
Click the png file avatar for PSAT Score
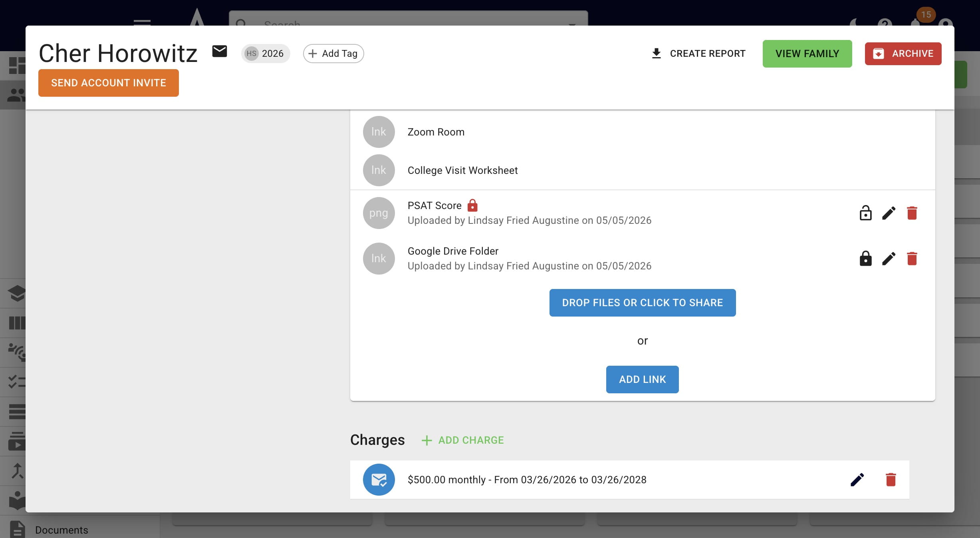tap(379, 213)
